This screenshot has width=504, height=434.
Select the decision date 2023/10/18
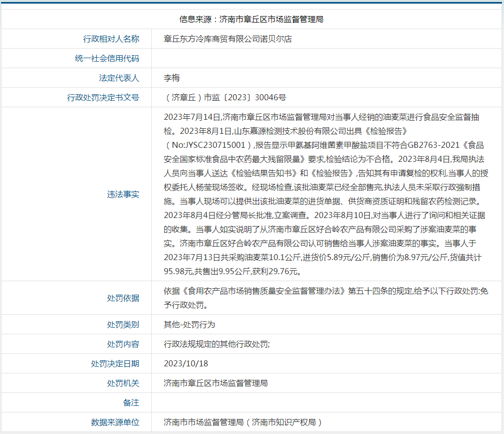(186, 364)
